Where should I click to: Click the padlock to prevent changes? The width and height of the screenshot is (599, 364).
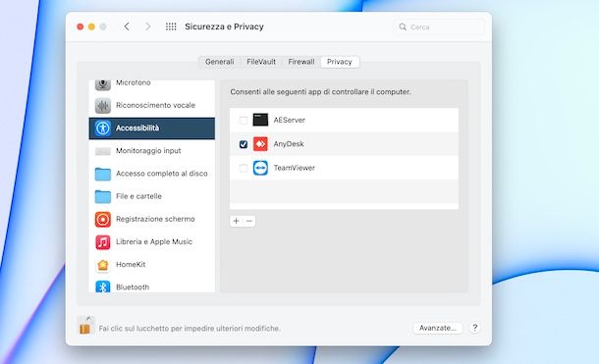tap(85, 326)
